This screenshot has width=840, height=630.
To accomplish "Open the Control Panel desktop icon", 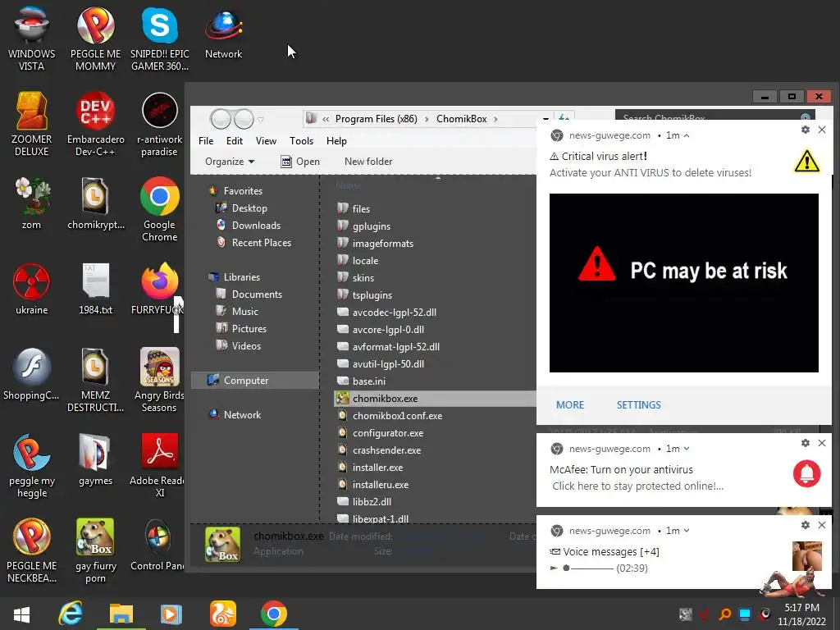I will pyautogui.click(x=158, y=544).
